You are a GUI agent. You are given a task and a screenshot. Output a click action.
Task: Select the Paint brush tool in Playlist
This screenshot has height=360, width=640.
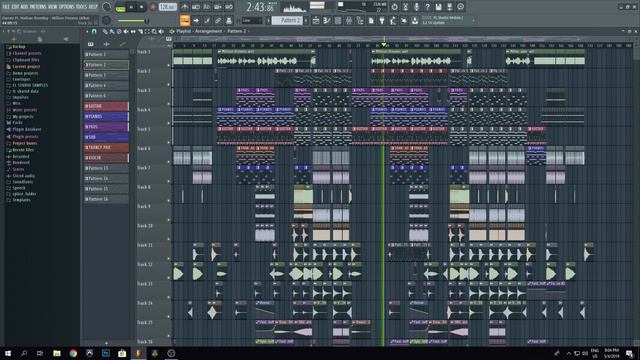pyautogui.click(x=112, y=31)
